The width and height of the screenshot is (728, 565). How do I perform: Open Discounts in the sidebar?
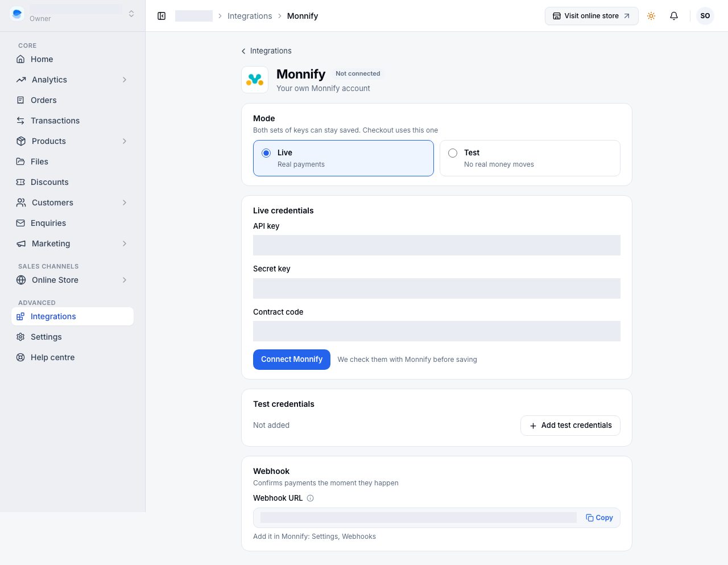(72, 182)
